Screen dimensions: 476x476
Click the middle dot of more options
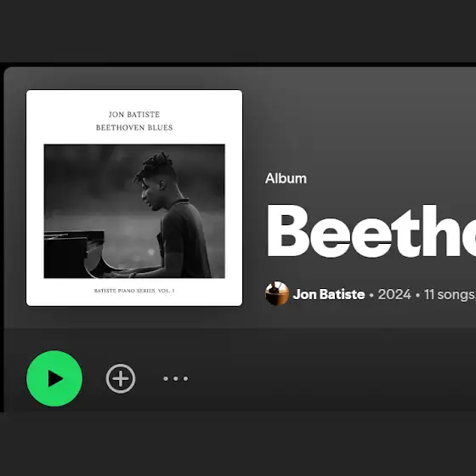(176, 378)
